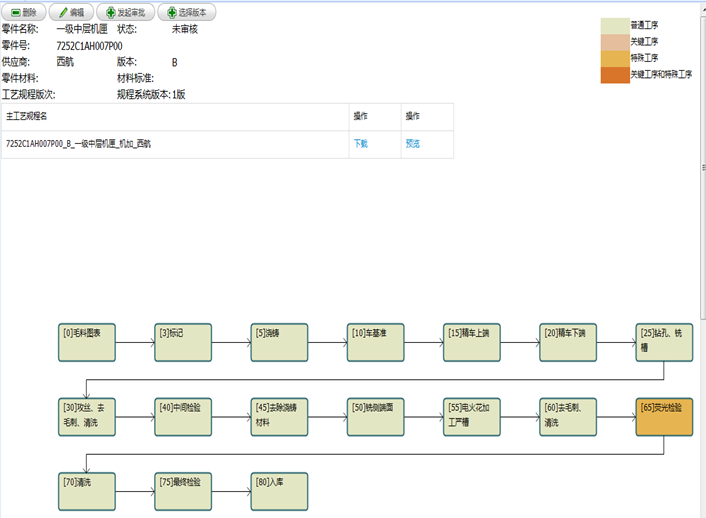The width and height of the screenshot is (706, 518).
Task: Select the [25]钻孔、铣槽 process node
Action: tap(664, 343)
